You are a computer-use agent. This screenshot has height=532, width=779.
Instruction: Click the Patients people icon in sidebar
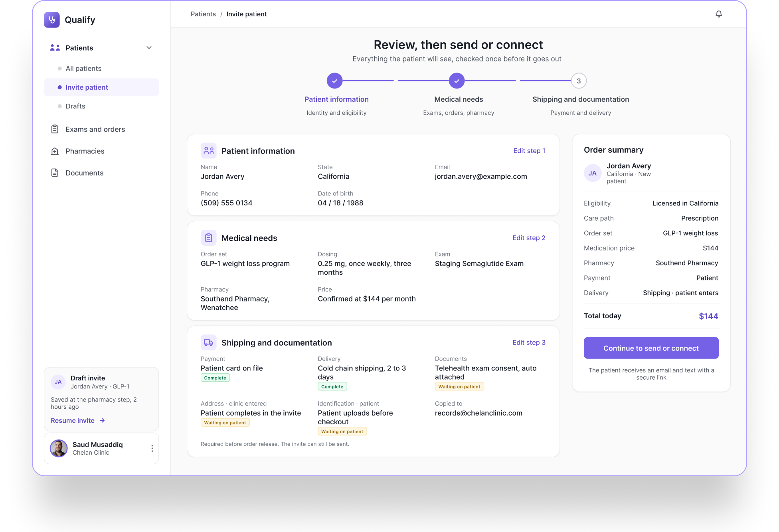[55, 48]
